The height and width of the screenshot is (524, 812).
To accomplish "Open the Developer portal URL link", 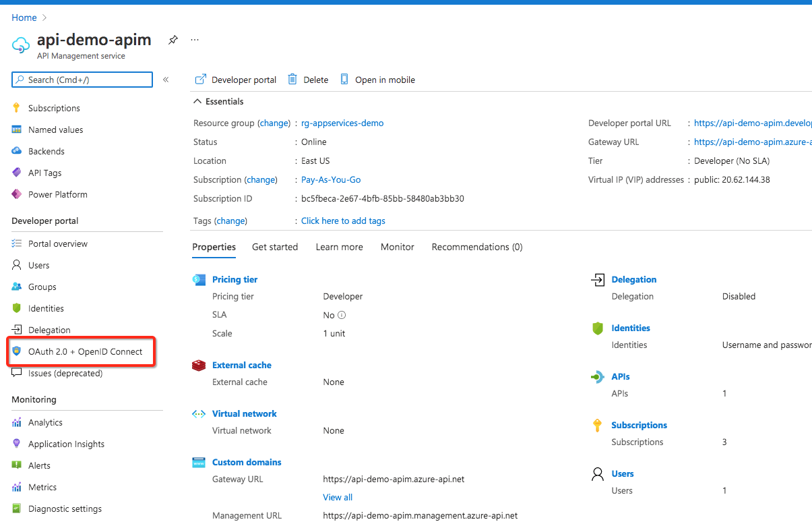I will pos(753,123).
